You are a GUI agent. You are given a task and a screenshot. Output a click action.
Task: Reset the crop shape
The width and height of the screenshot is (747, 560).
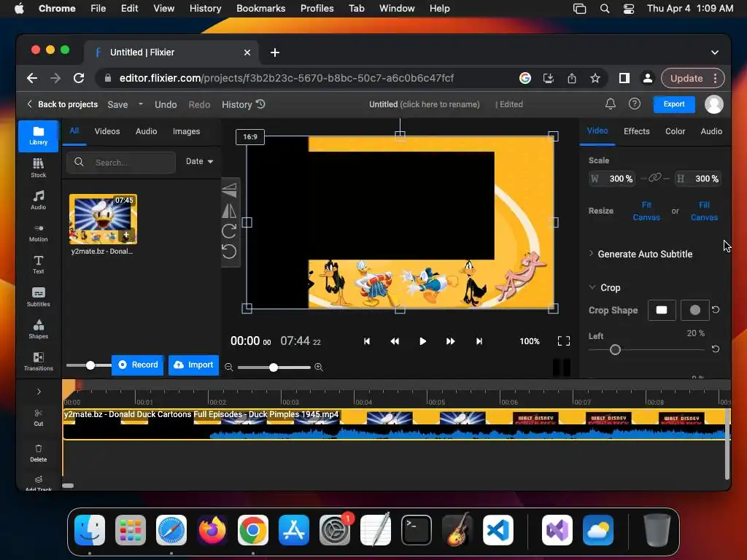tap(716, 310)
